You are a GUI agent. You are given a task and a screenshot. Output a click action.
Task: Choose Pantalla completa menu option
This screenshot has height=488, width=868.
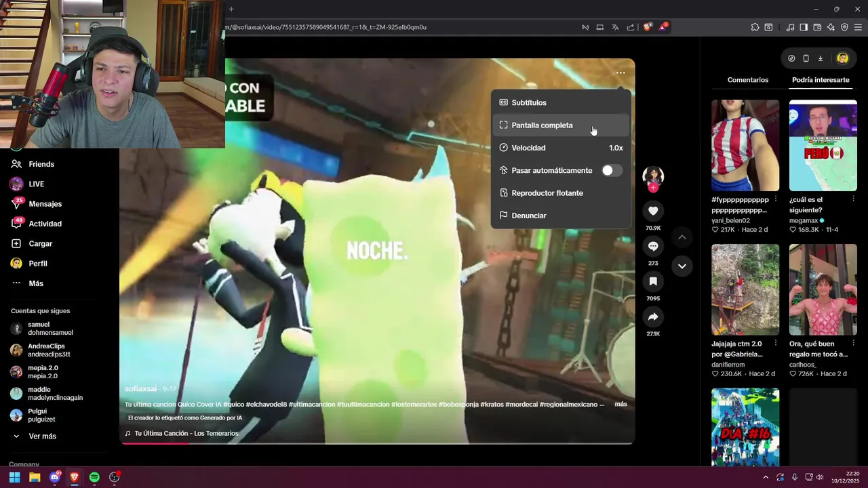click(561, 125)
